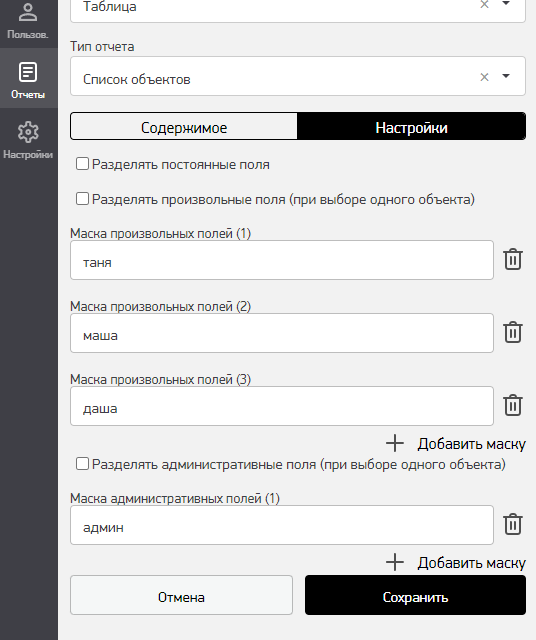Open the Настройки gear sidebar icon
The image size is (536, 640).
(x=28, y=139)
